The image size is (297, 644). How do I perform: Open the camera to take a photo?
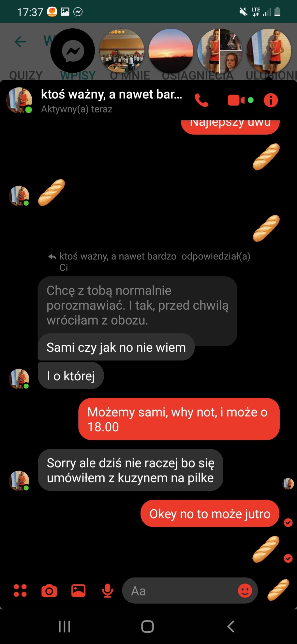pyautogui.click(x=49, y=591)
